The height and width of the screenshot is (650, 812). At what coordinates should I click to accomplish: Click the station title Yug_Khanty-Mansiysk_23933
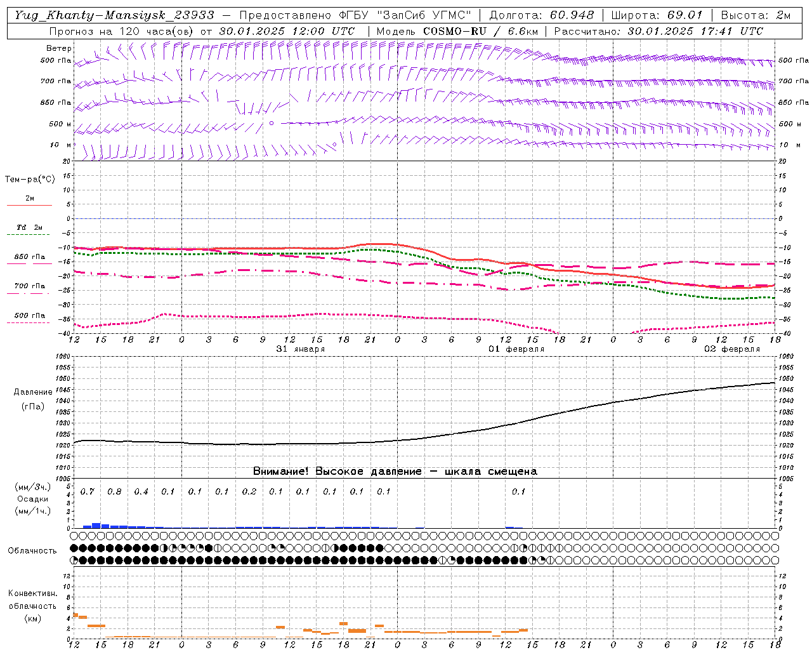point(114,15)
